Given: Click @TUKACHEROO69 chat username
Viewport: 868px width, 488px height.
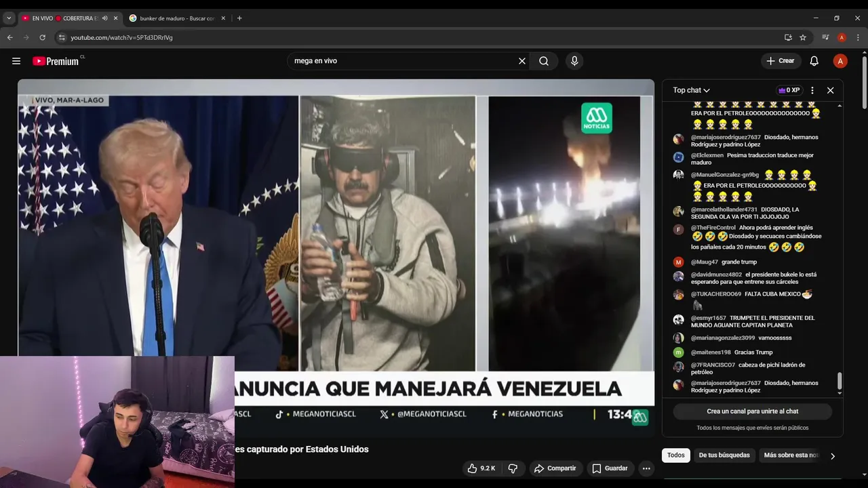Looking at the screenshot, I should [x=716, y=294].
